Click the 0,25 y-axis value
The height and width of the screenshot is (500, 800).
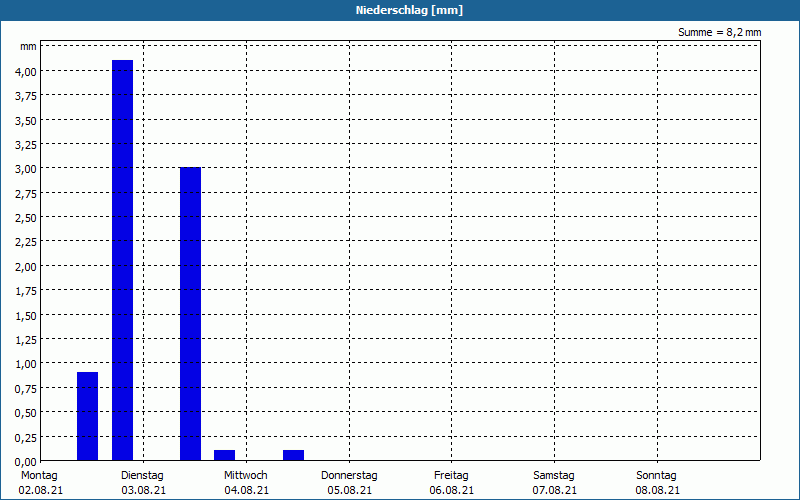pyautogui.click(x=26, y=437)
